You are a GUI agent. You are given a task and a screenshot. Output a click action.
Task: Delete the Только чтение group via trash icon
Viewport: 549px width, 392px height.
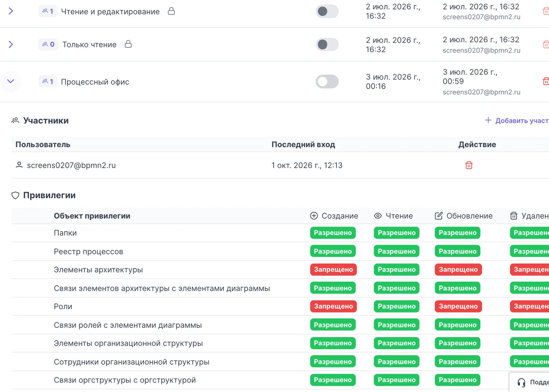(x=545, y=44)
